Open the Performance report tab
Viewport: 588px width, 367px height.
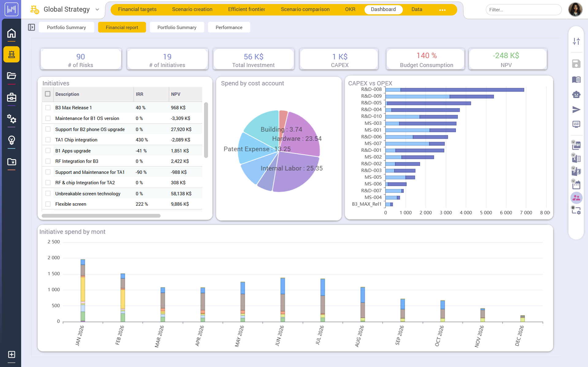coord(229,27)
